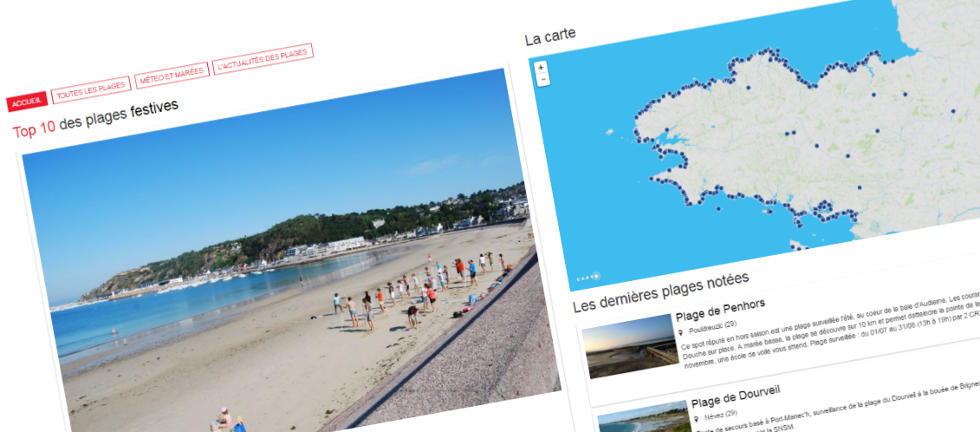Open L'actualités des plages tab
This screenshot has width=980, height=432.
[x=263, y=59]
